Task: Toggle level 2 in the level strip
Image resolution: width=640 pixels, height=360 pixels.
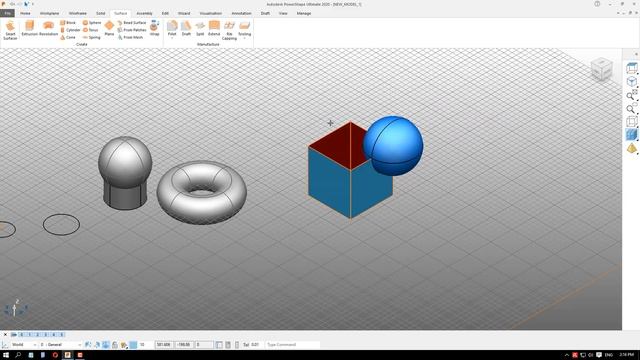Action: pyautogui.click(x=38, y=335)
